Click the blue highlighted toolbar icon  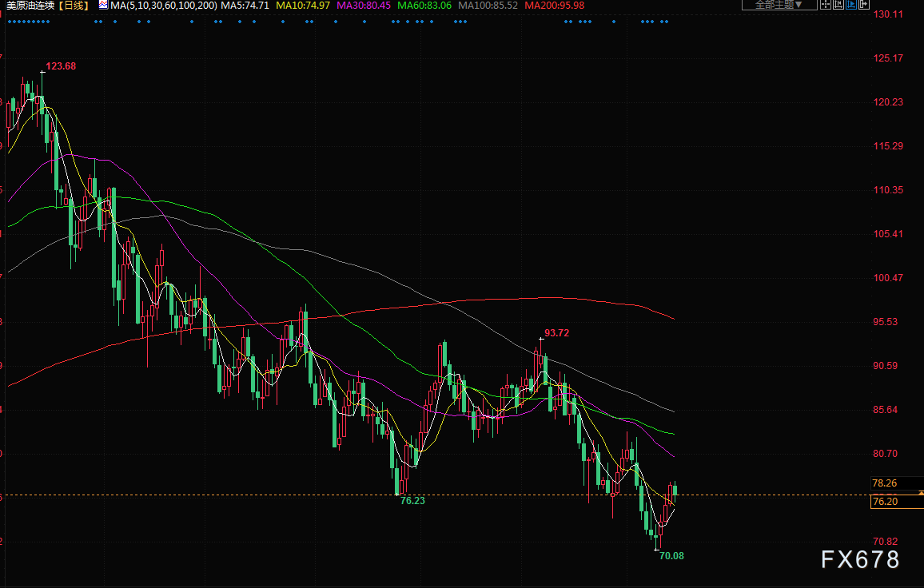click(x=850, y=5)
